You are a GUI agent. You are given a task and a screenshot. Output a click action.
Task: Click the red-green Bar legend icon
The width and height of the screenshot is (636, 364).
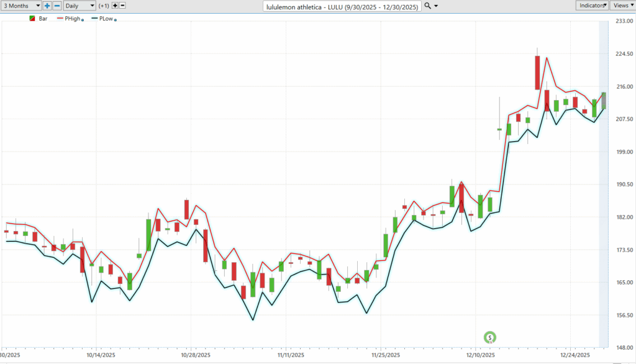(x=32, y=19)
